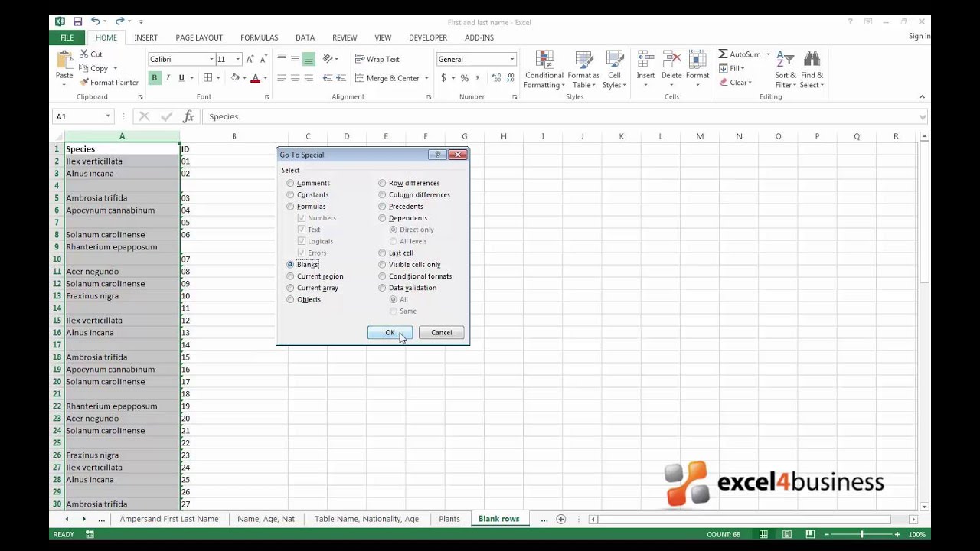Switch to the FORMULAS ribbon tab
This screenshot has width=980, height=551.
(259, 37)
